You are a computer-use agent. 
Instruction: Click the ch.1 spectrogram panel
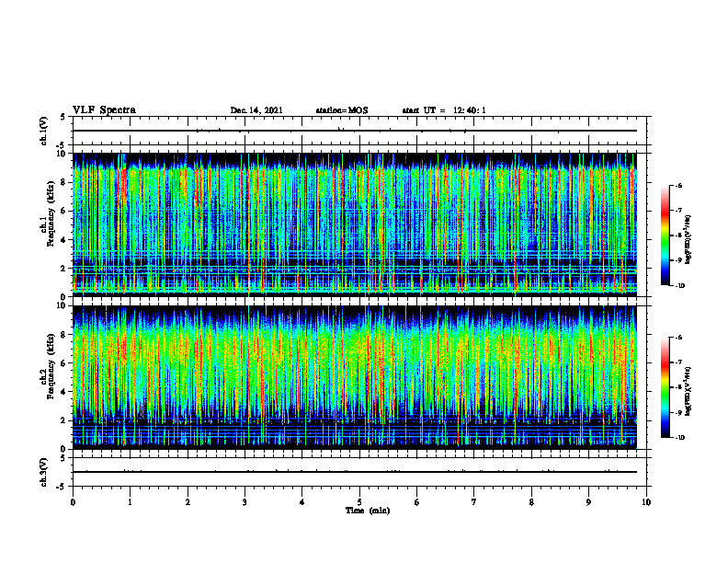tap(355, 224)
